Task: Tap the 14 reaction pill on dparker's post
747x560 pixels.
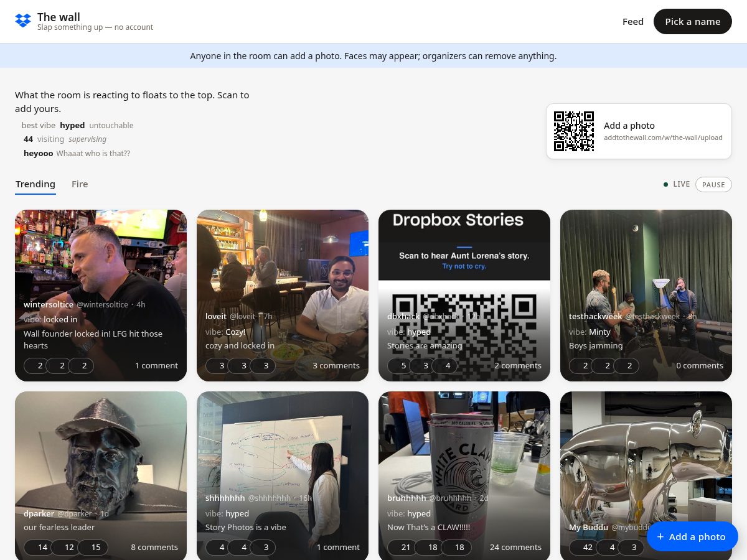Action: point(37,548)
